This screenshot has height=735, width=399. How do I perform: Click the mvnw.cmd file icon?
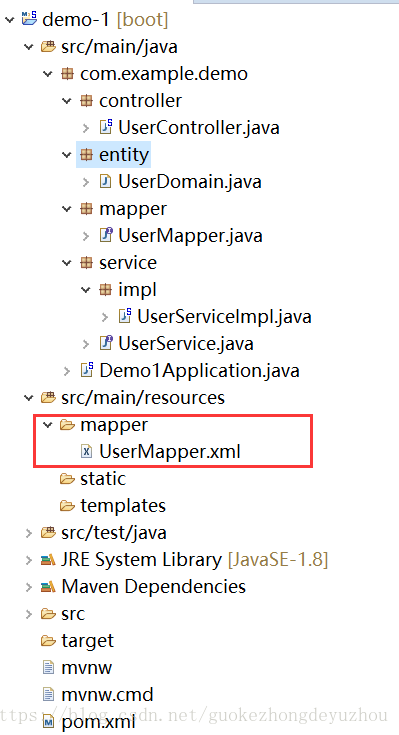click(x=48, y=695)
